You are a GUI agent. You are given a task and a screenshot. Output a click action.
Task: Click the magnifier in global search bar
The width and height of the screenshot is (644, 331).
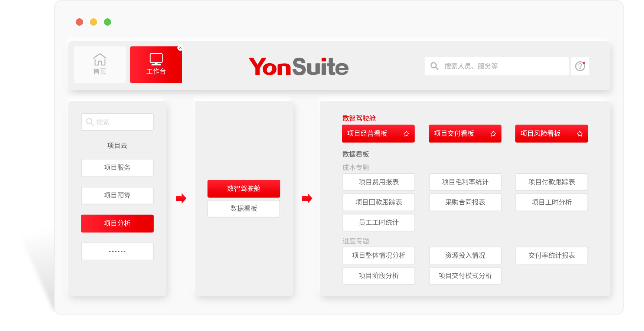(x=434, y=66)
